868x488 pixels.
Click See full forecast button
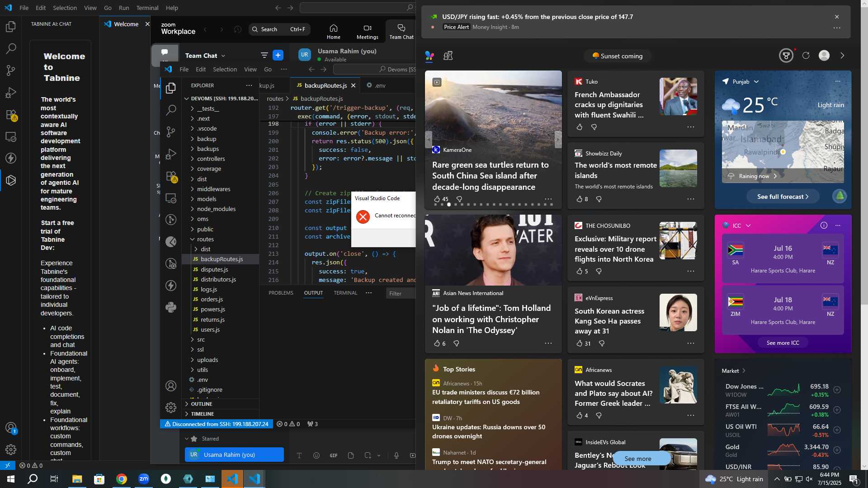click(783, 197)
